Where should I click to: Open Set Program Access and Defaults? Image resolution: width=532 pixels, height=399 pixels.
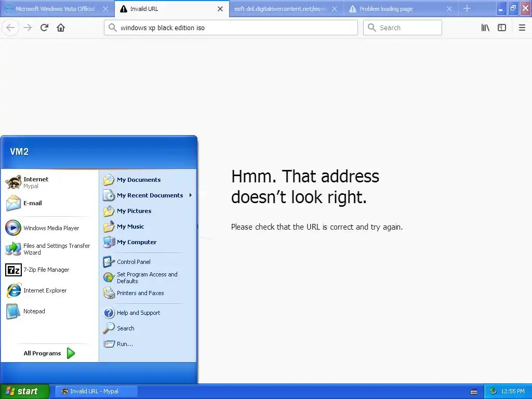148,277
